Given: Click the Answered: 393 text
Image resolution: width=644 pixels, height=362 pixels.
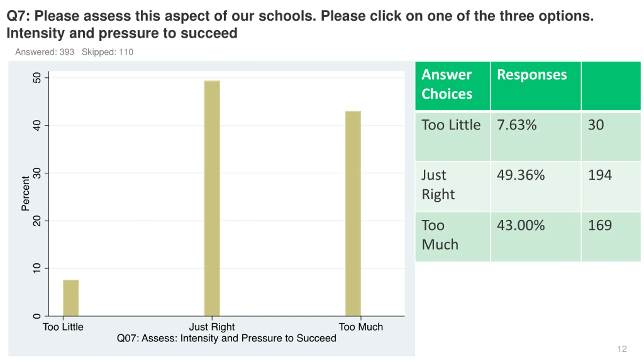Looking at the screenshot, I should (x=45, y=52).
